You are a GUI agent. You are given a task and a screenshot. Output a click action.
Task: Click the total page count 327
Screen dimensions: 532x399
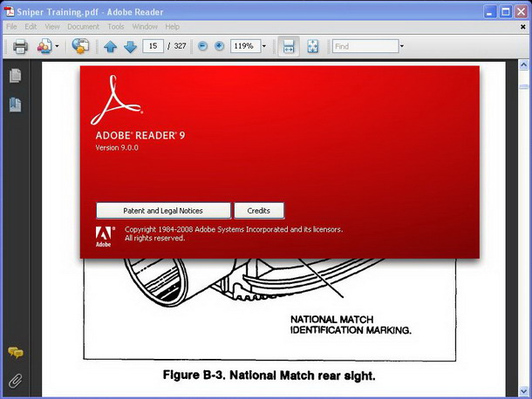click(x=180, y=46)
